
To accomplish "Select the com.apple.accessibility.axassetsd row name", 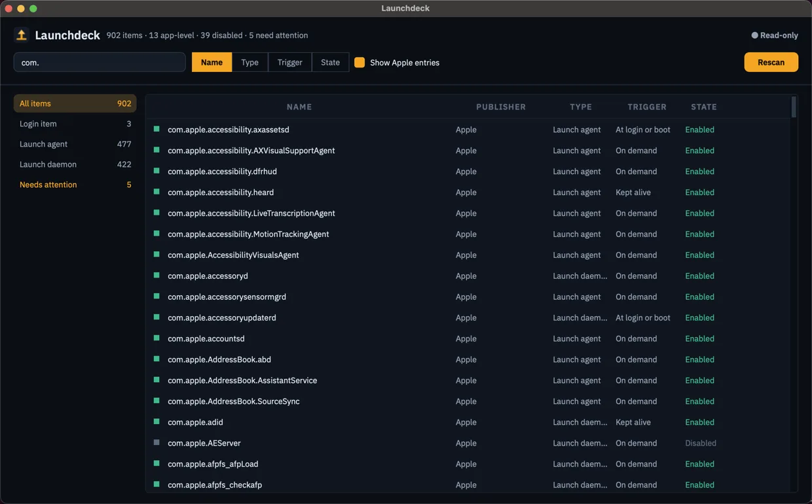I will point(229,130).
